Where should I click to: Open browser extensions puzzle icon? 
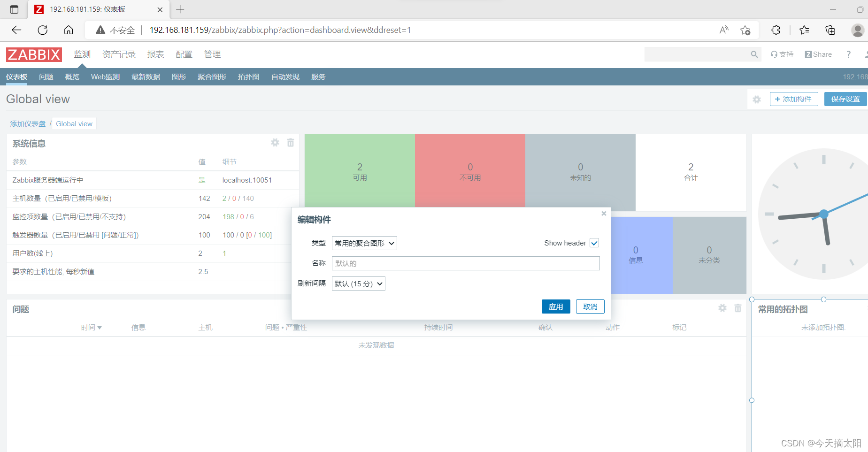coord(776,30)
